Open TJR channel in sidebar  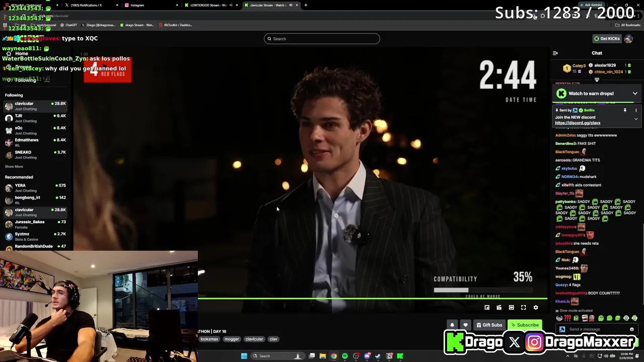tap(35, 118)
